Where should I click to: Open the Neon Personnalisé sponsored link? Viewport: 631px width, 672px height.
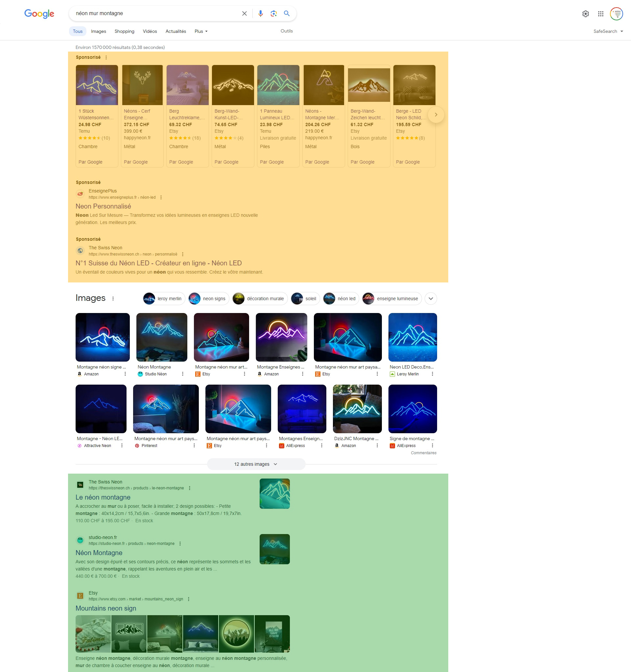click(x=103, y=207)
